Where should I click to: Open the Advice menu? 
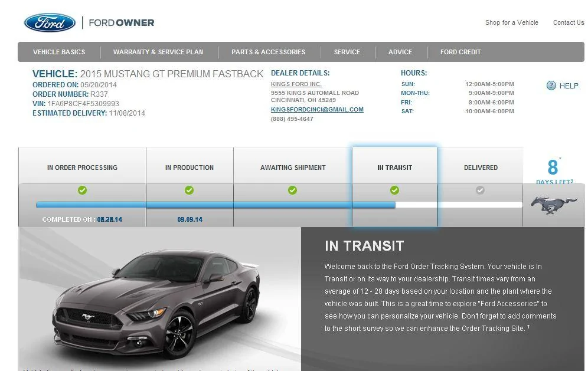click(400, 52)
